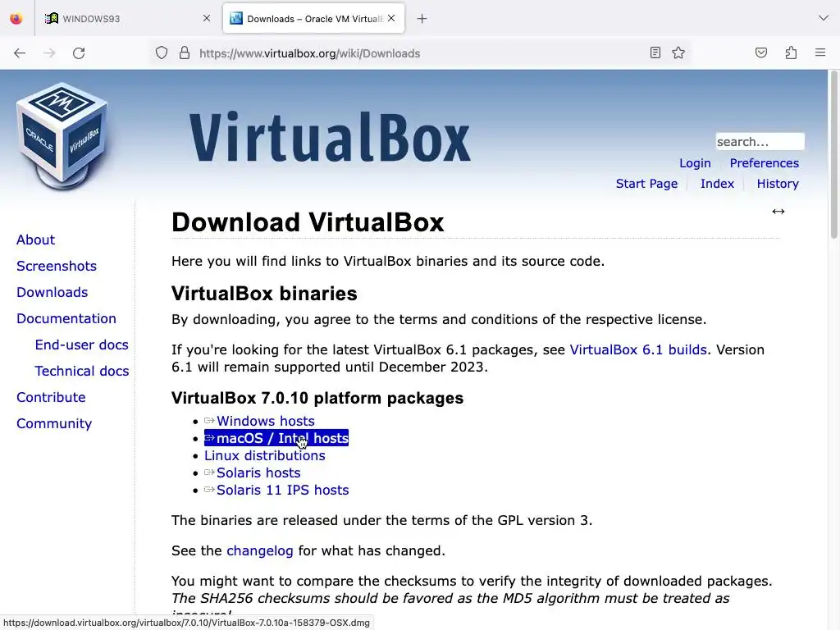This screenshot has height=630, width=840.
Task: Click the VirtualBox 7.0.10 platform packages heading
Action: [317, 398]
